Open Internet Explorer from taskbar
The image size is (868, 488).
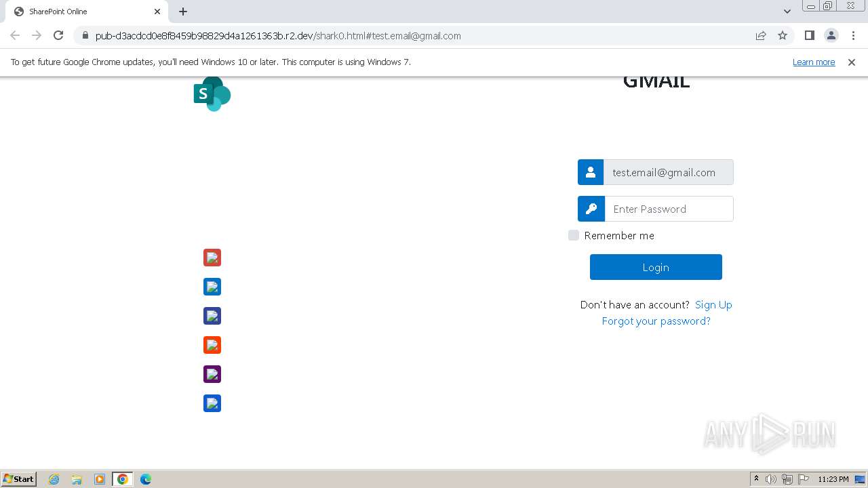click(54, 479)
